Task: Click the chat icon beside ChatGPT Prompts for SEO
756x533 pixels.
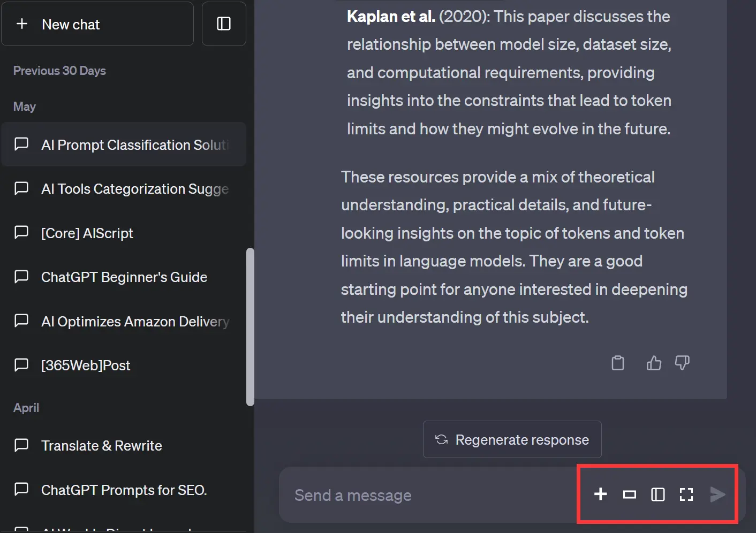Action: 21,489
